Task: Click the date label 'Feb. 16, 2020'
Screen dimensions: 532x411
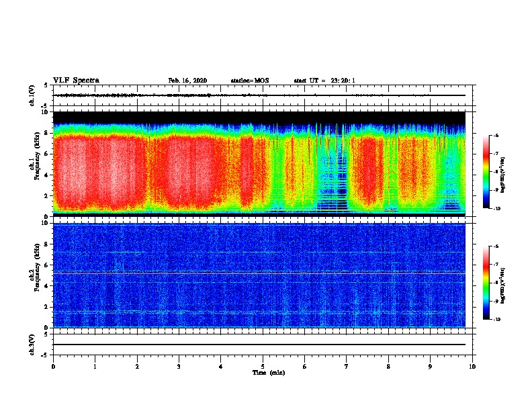Action: 187,81
